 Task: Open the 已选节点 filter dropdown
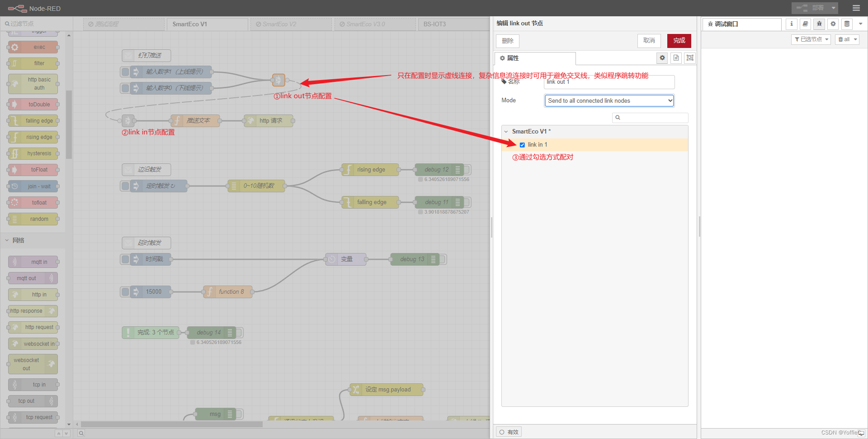(811, 39)
